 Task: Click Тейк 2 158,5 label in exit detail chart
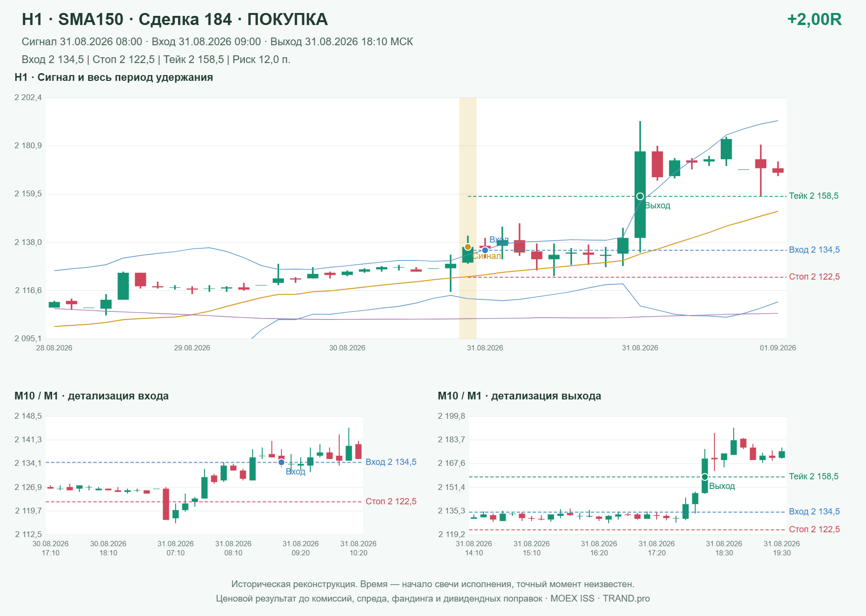(x=814, y=476)
